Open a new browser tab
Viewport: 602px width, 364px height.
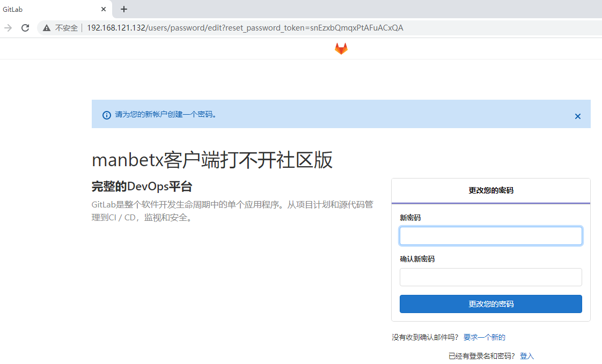tap(123, 9)
